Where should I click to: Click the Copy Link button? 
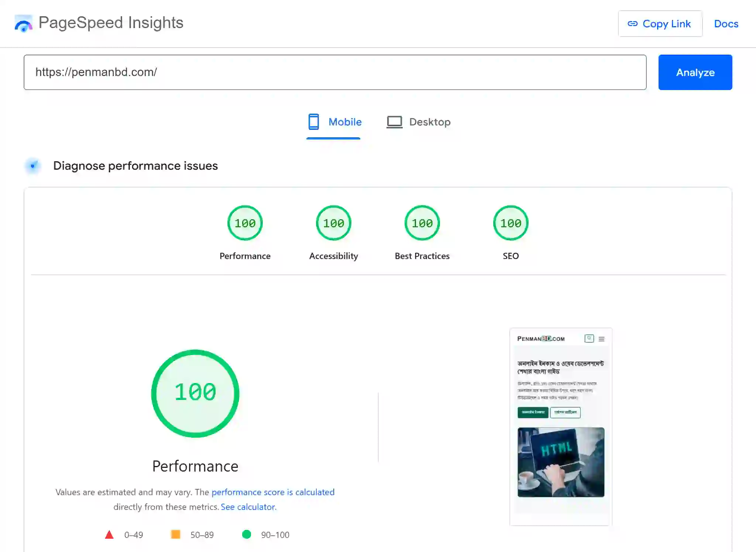point(660,24)
